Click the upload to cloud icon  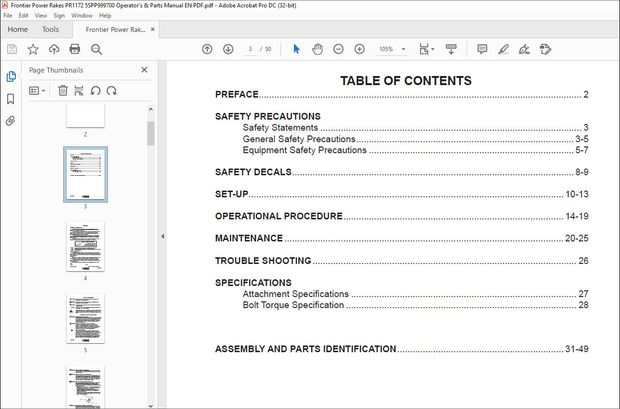click(x=54, y=49)
